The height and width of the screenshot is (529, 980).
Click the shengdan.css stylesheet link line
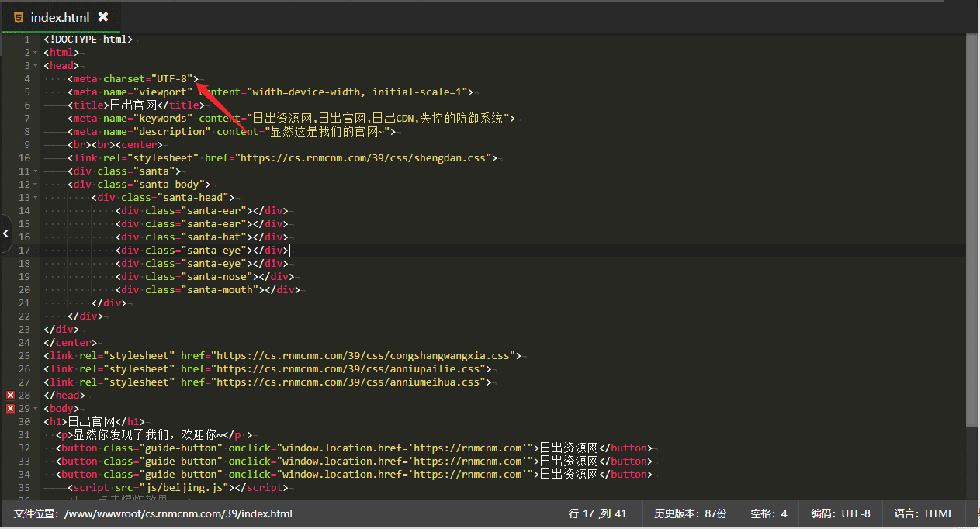click(x=282, y=158)
